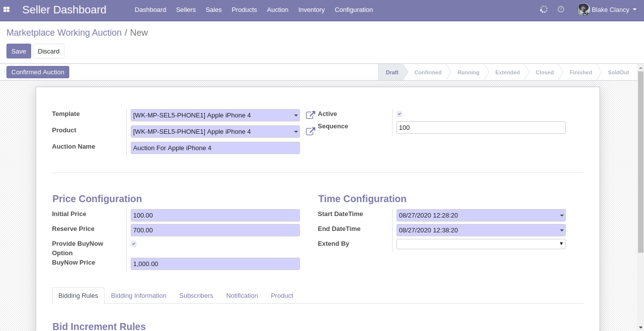This screenshot has width=644, height=331.
Task: Switch to Bidding Information tab
Action: [x=139, y=296]
